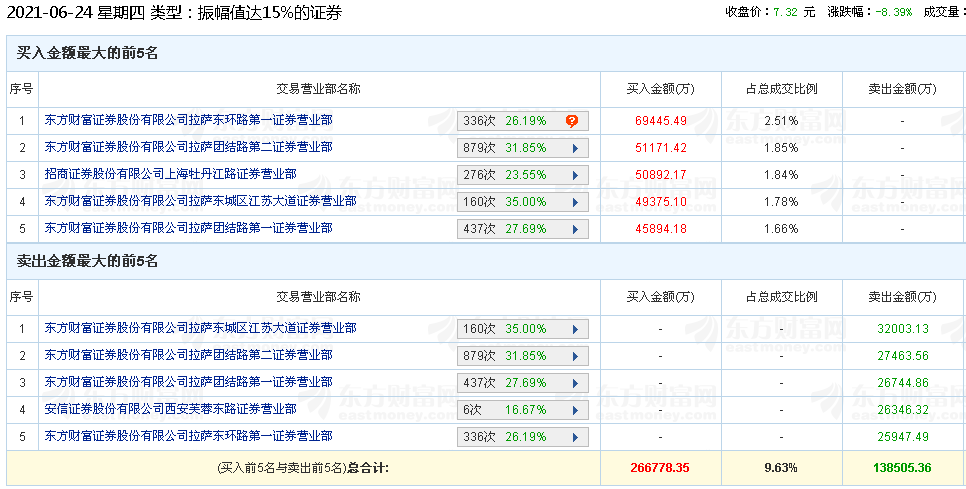The height and width of the screenshot is (489, 966).
Task: Click the total buy amount 266778.35
Action: point(660,467)
